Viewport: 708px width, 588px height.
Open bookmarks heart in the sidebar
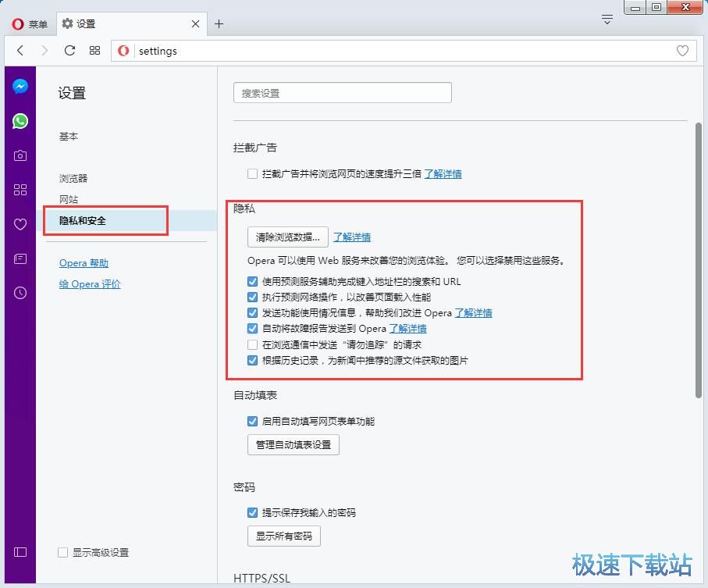click(20, 224)
